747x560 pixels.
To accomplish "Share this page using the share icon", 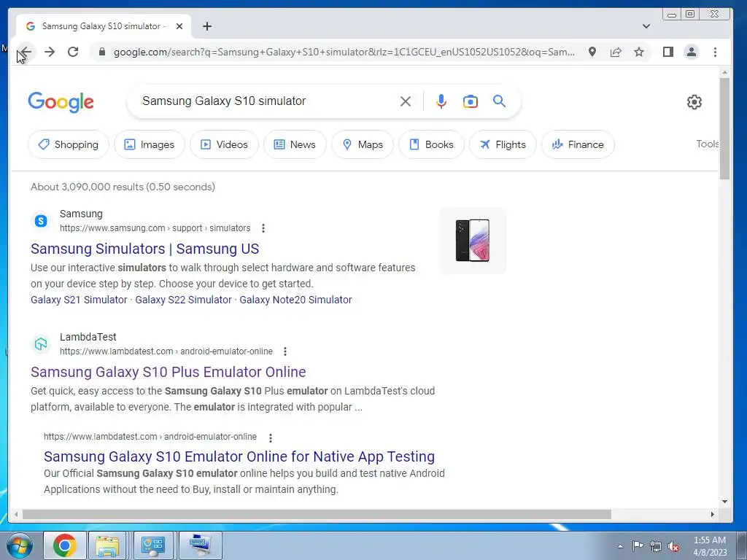I will point(616,52).
